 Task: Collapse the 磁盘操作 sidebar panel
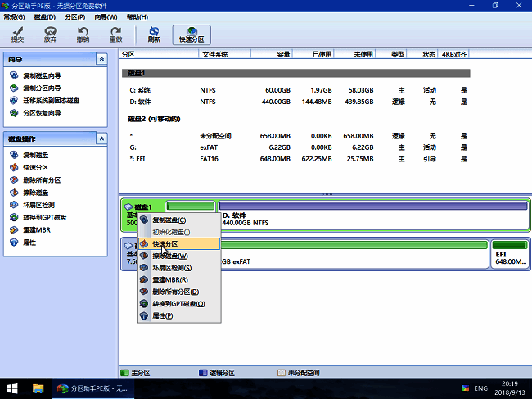[x=101, y=138]
